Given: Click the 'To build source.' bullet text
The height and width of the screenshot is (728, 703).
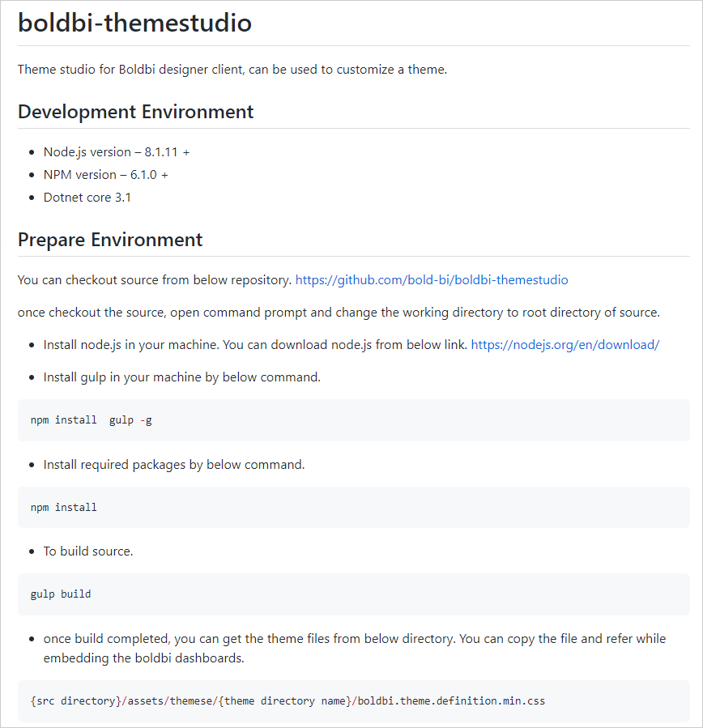Looking at the screenshot, I should click(88, 551).
